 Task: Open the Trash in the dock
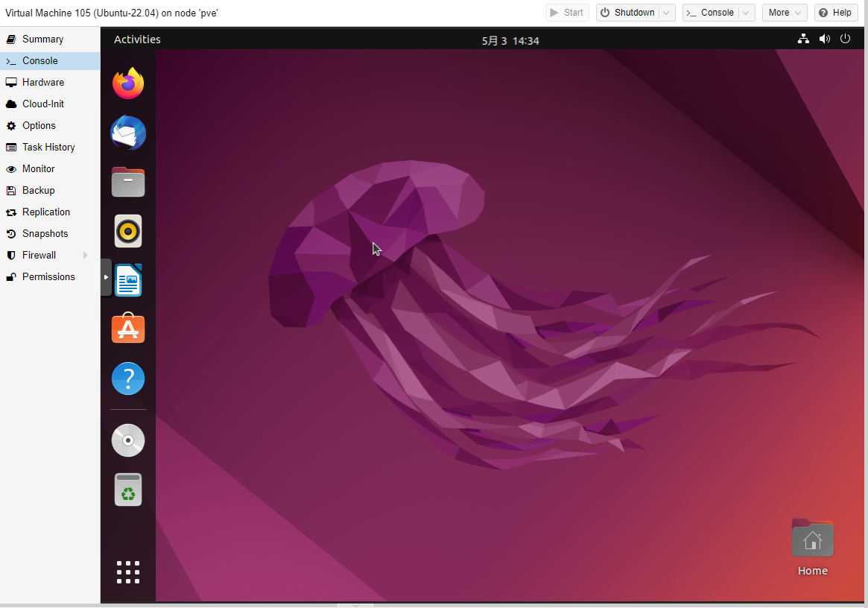click(128, 490)
